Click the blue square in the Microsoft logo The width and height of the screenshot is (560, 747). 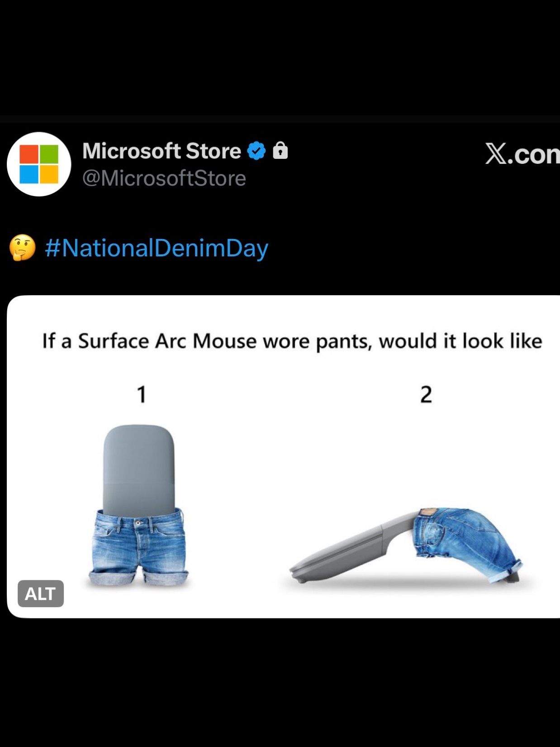[x=29, y=174]
